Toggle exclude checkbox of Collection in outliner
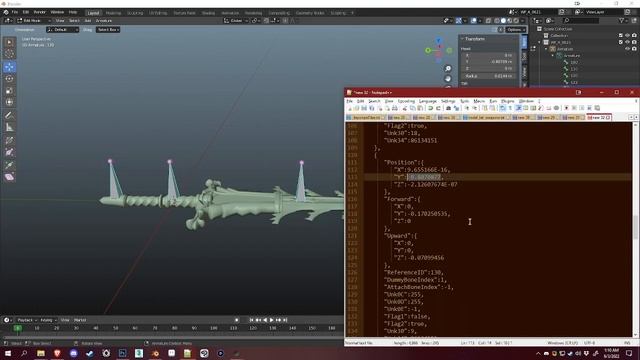640x360 pixels. pyautogui.click(x=621, y=36)
